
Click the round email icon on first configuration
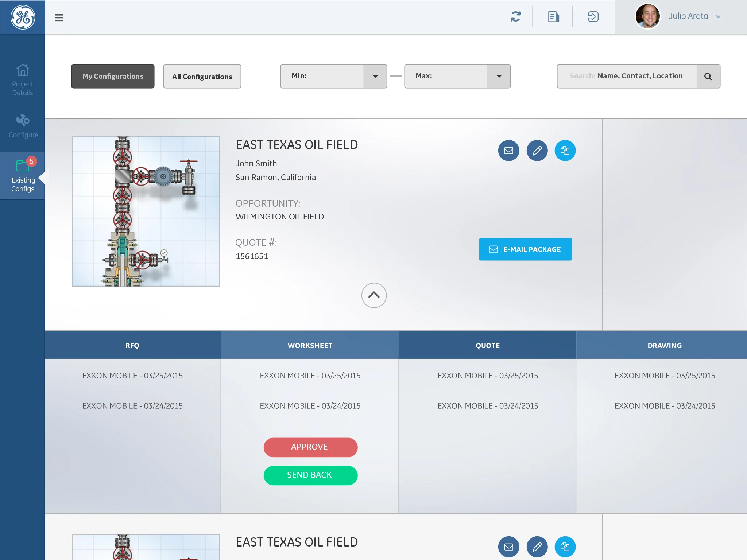tap(508, 151)
